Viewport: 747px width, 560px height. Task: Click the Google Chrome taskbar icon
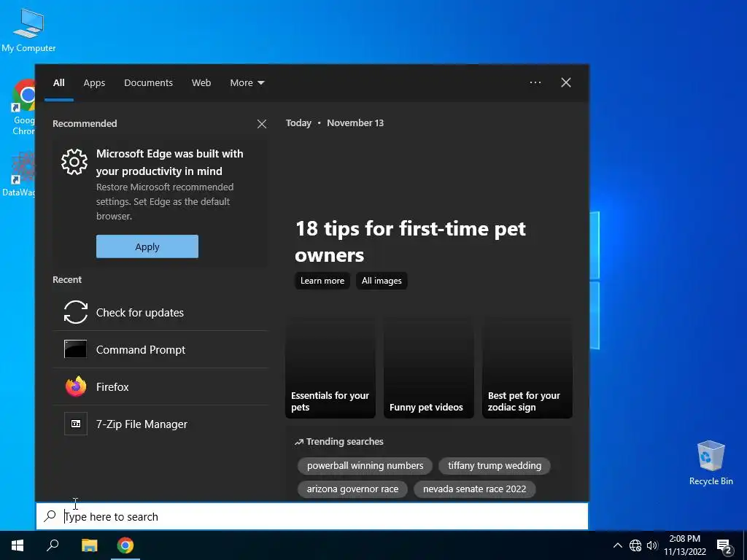[x=125, y=545]
